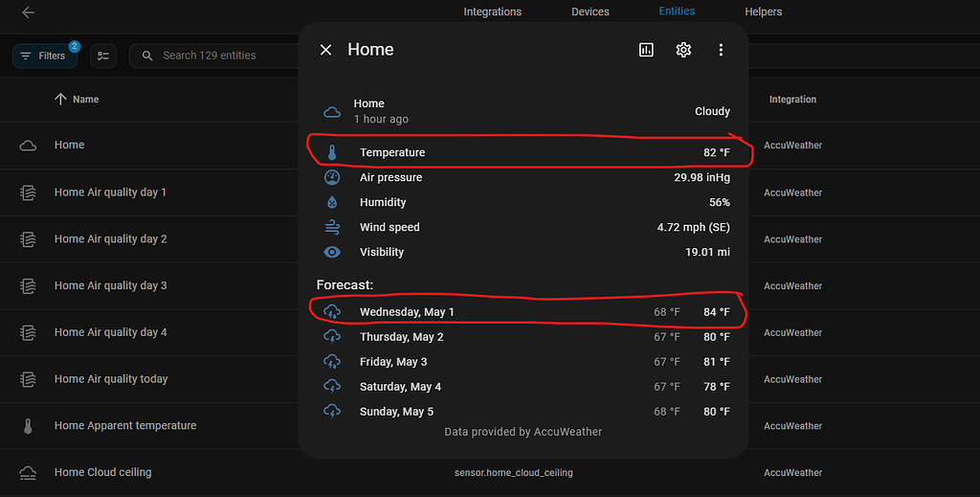This screenshot has height=497, width=980.
Task: Click the Friday, May 3 weather icon
Action: [332, 361]
